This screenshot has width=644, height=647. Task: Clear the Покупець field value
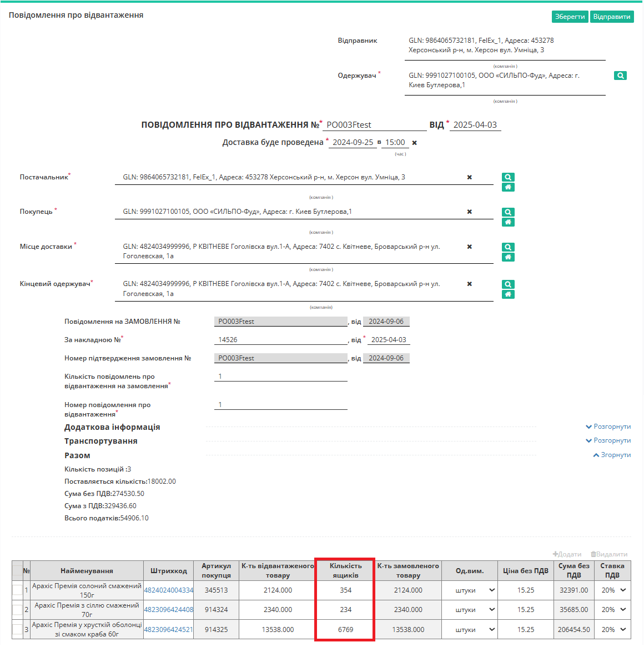pyautogui.click(x=469, y=212)
